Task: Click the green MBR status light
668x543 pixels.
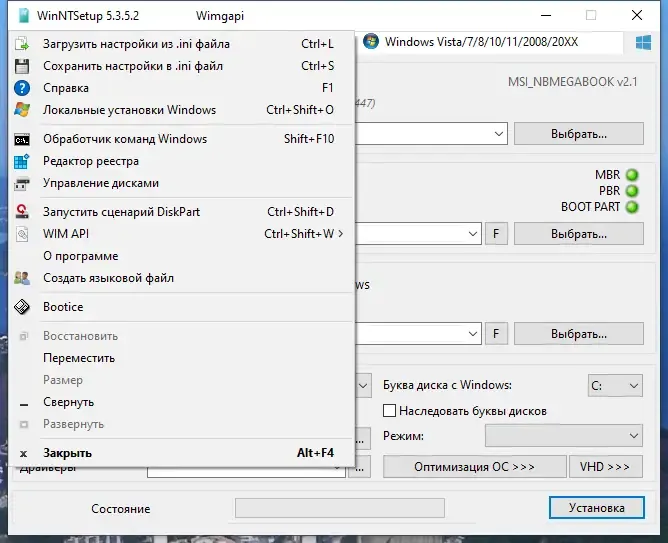Action: pos(632,175)
